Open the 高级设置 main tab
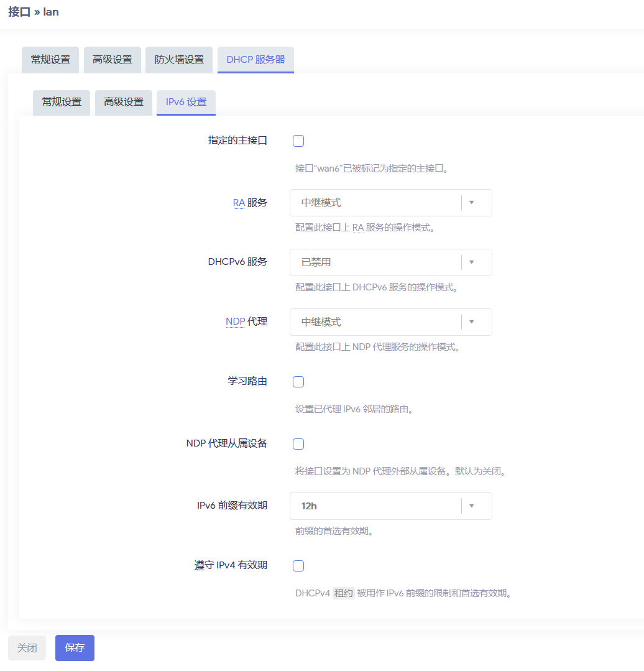644x671 pixels. [x=112, y=60]
